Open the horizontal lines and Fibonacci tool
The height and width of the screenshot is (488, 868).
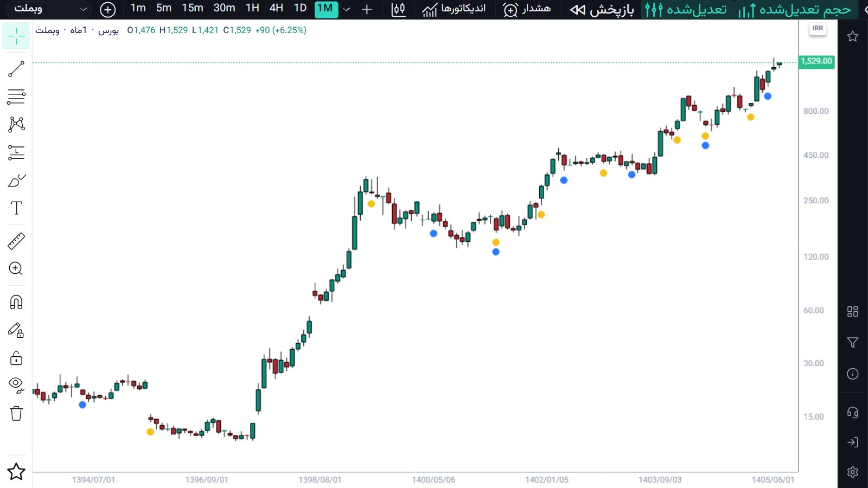click(16, 97)
